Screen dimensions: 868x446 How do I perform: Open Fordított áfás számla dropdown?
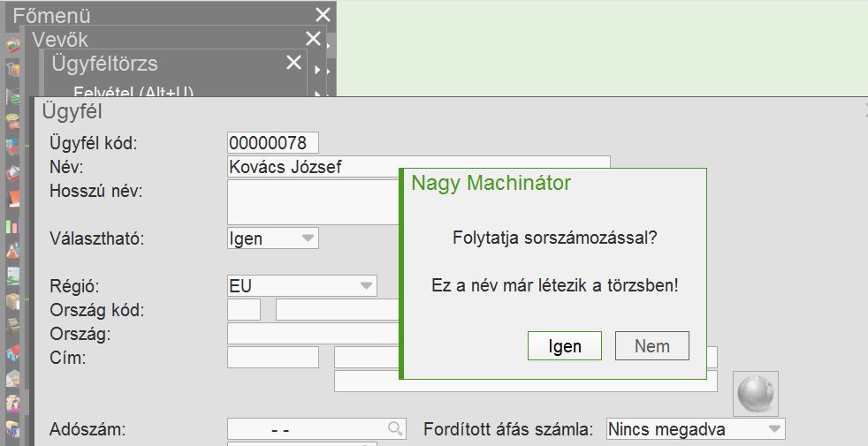[696, 429]
